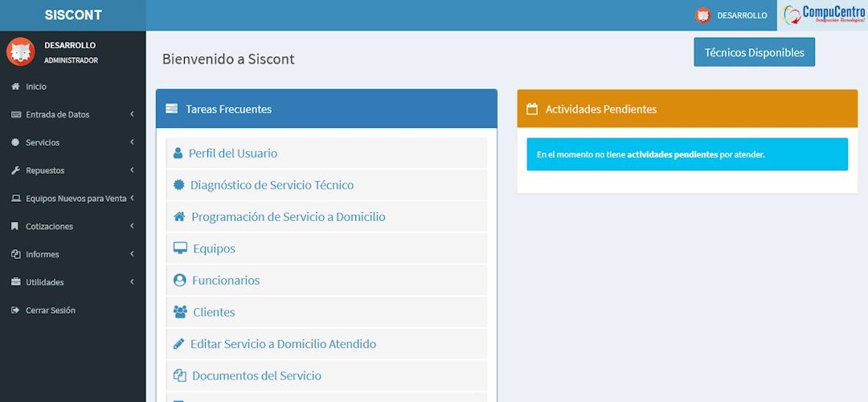Click the group icon next to Clientes
Viewport: 868px width, 402px height.
coord(180,312)
